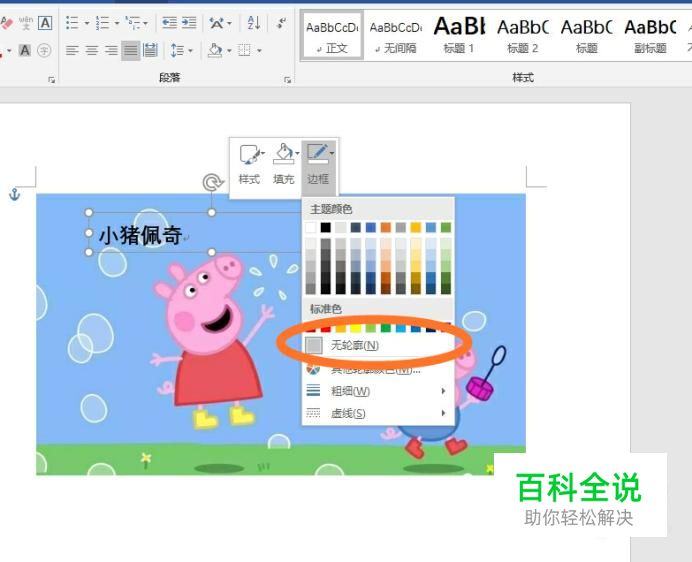Viewport: 692px width, 562px height.
Task: Open the Phonetic Guide (wén) tool
Action: (26, 23)
